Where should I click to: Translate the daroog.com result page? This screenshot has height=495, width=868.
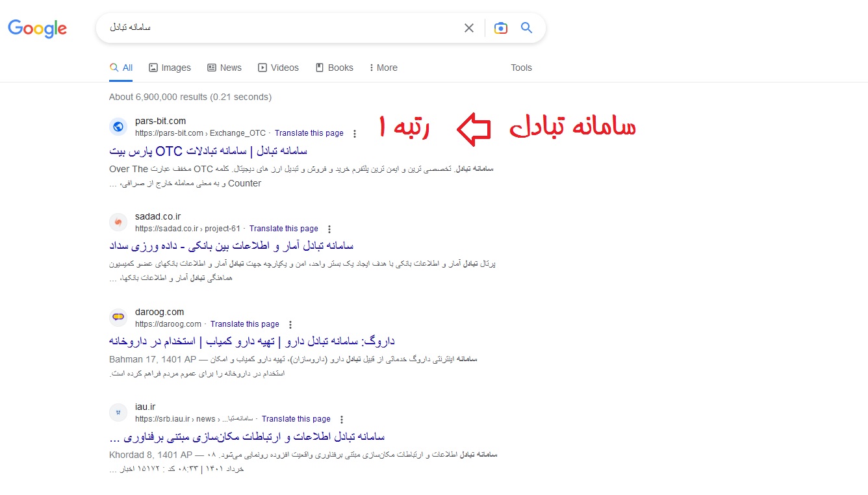point(245,324)
